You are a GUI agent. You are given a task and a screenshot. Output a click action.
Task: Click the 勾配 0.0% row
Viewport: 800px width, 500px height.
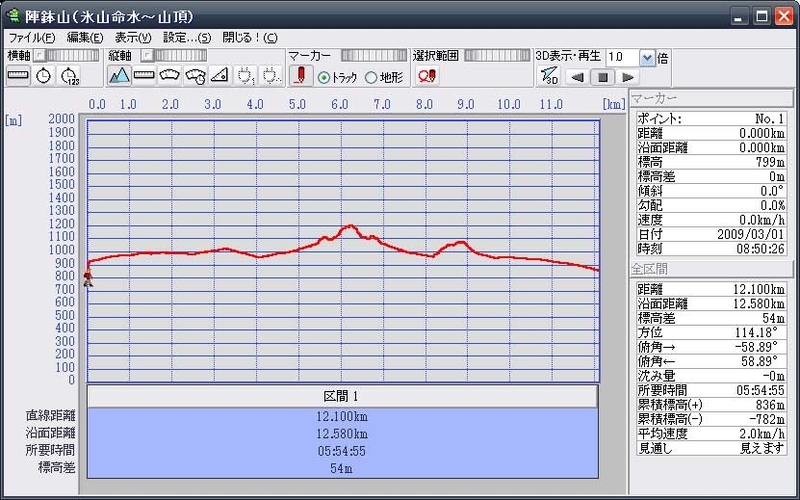click(711, 205)
